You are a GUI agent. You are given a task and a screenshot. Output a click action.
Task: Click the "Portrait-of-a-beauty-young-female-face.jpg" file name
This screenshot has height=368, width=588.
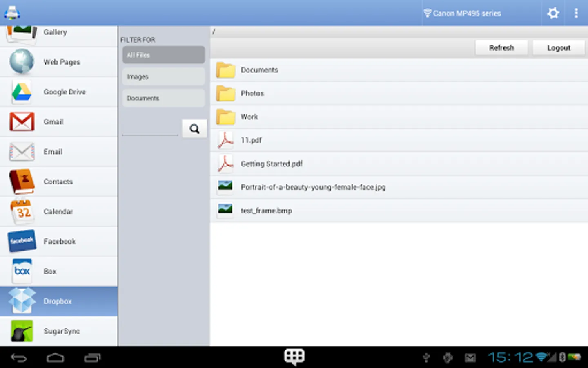click(x=313, y=187)
